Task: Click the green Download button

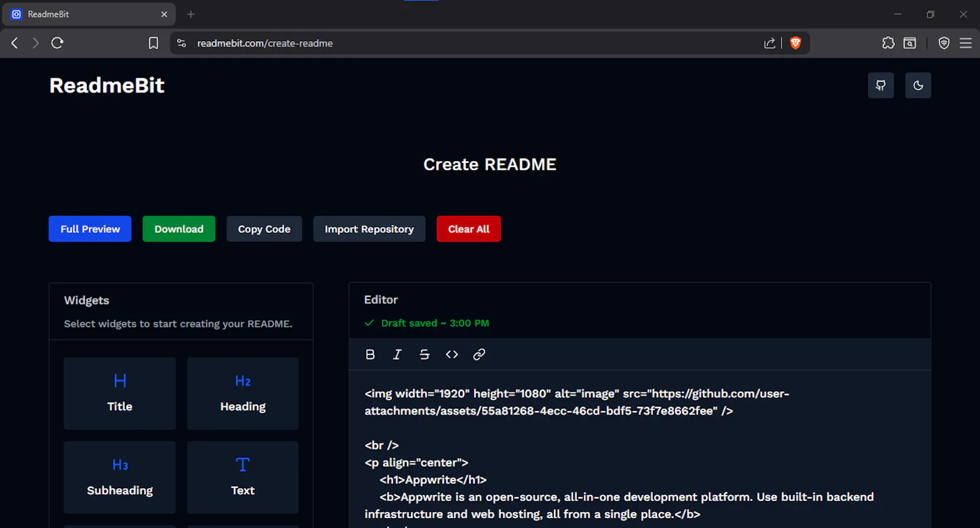Action: point(179,229)
